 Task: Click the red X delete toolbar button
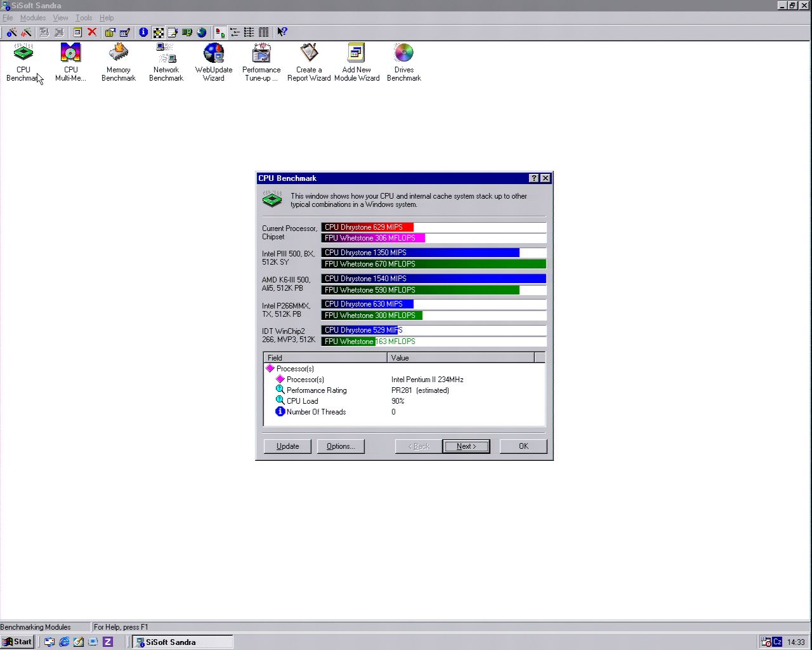[x=92, y=32]
